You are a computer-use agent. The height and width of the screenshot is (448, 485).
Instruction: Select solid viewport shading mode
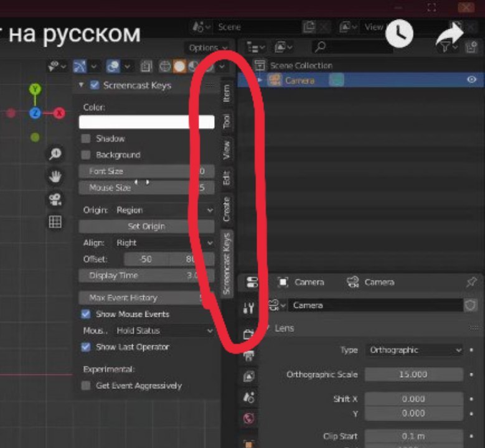[x=179, y=66]
